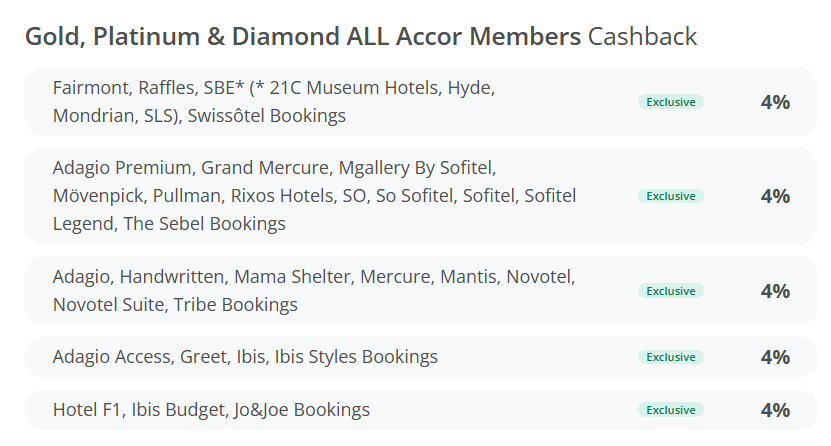Select the Fairmont, Raffles, SBE bookings row
Screen dimensions: 831x446
421,102
